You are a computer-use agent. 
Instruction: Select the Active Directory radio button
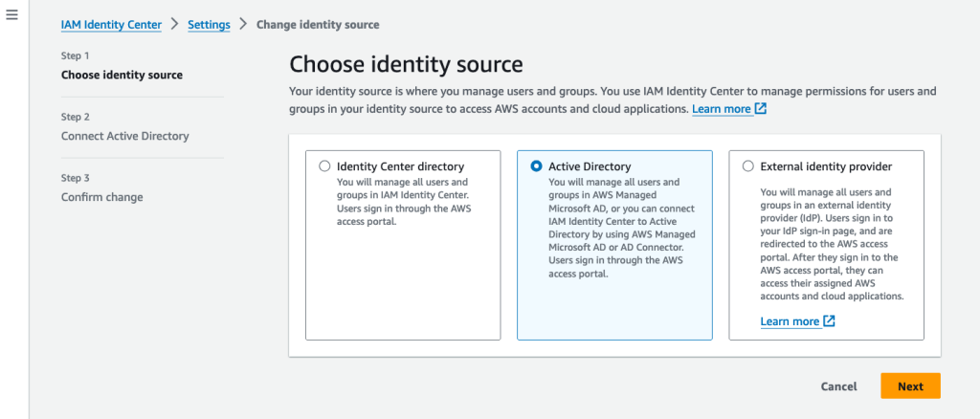pyautogui.click(x=536, y=166)
